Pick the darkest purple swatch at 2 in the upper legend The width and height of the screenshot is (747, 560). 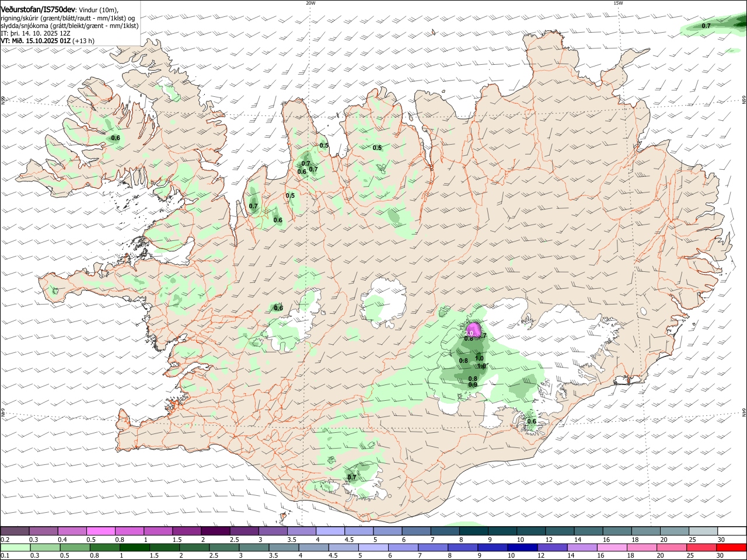pos(215,531)
